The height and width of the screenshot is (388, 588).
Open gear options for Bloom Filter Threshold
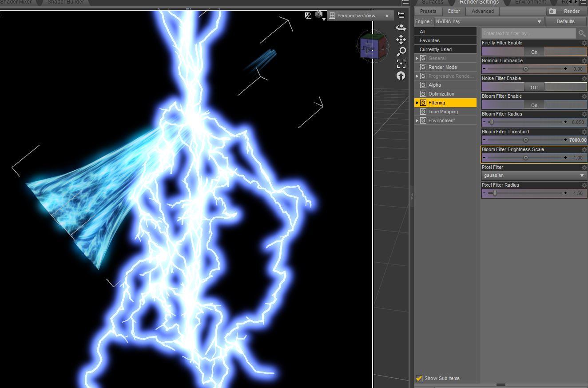point(584,132)
